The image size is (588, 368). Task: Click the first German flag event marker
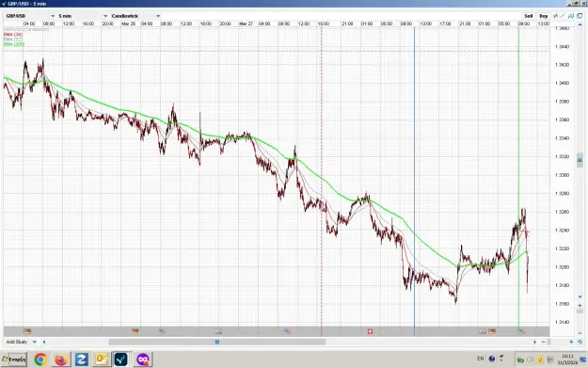pyautogui.click(x=27, y=331)
